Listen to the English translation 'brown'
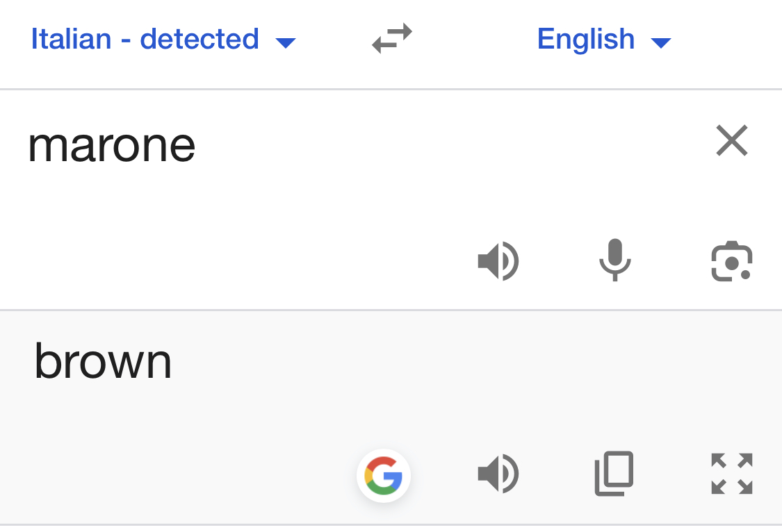Screen dimensions: 782x532 pos(498,474)
